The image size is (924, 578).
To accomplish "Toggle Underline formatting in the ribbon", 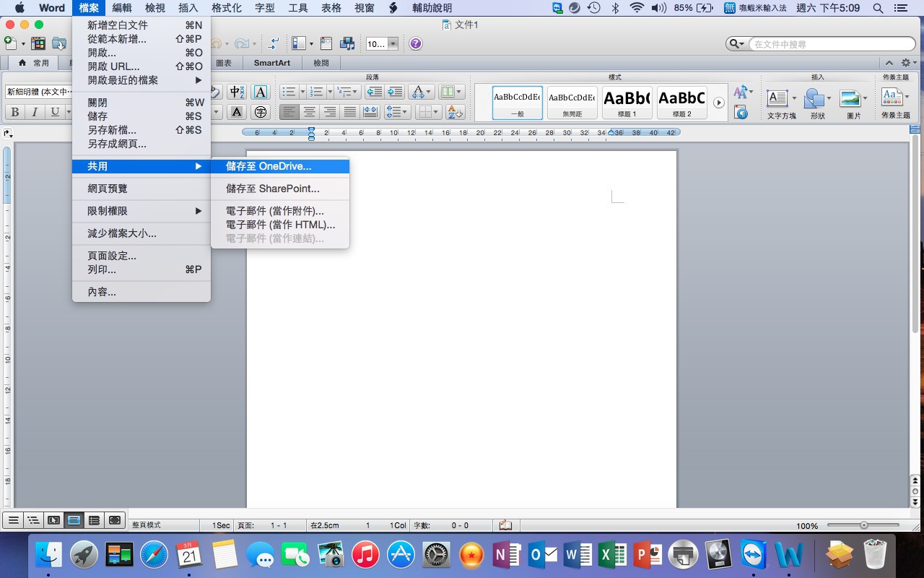I will click(55, 112).
